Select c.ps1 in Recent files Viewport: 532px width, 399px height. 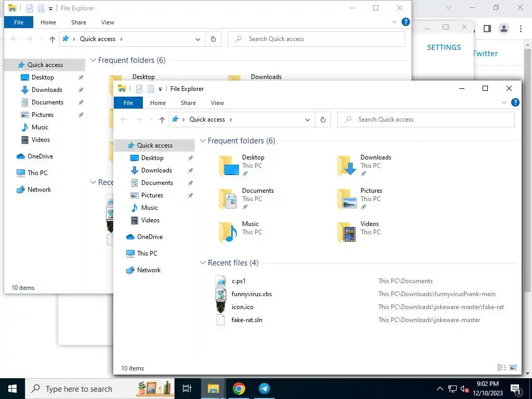tap(238, 281)
